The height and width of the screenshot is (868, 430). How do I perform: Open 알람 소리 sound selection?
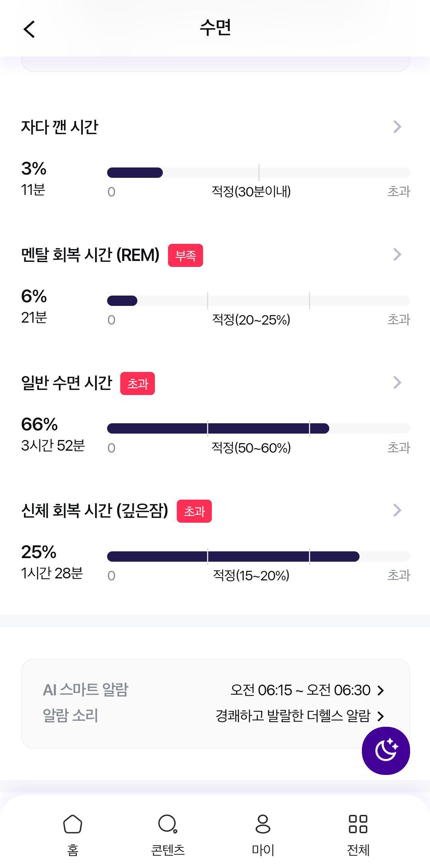tap(300, 716)
